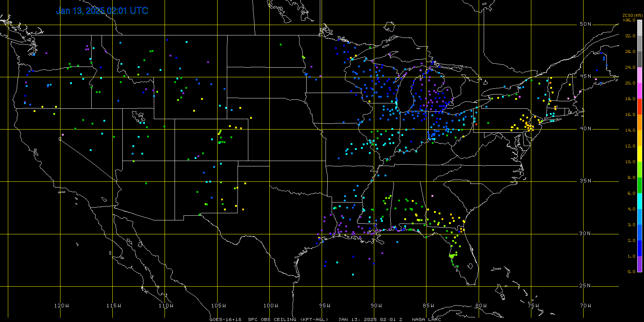
Task: Select the orange 14–16 kft legend swatch
Action: click(640, 122)
